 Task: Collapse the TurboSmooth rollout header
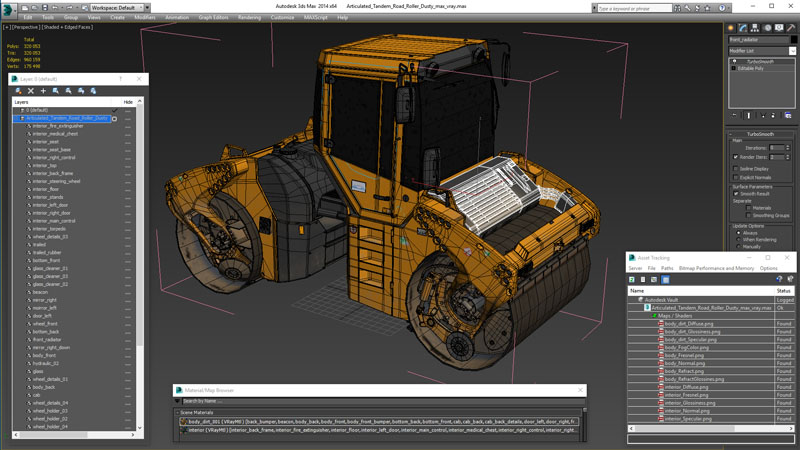[761, 133]
